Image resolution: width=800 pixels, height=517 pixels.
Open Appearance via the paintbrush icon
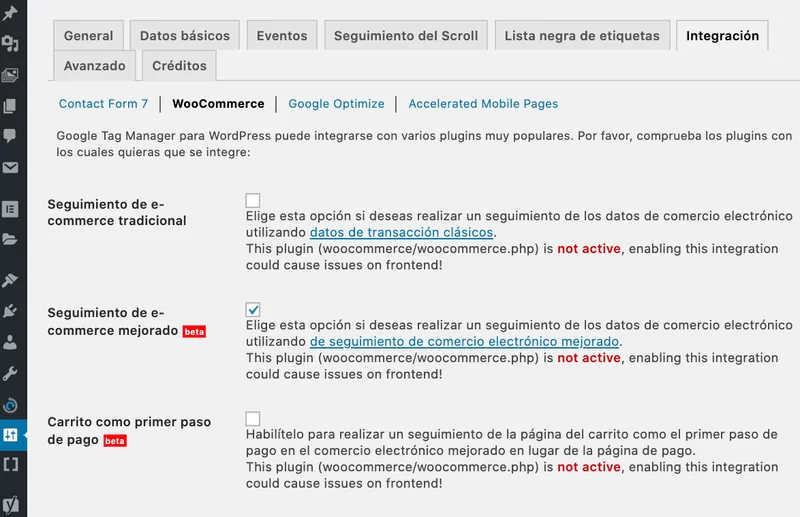tap(10, 280)
